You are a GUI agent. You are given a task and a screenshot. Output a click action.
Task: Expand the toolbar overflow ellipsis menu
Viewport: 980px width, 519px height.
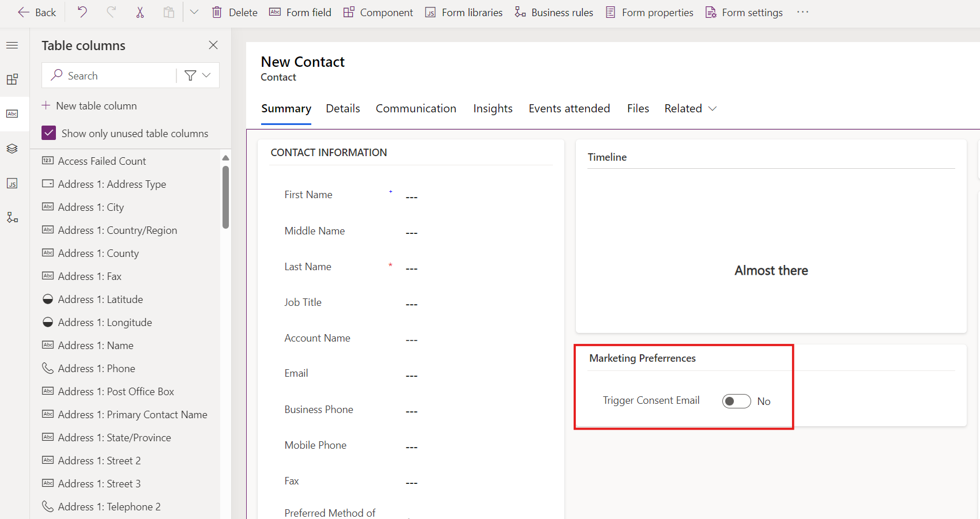(x=802, y=12)
